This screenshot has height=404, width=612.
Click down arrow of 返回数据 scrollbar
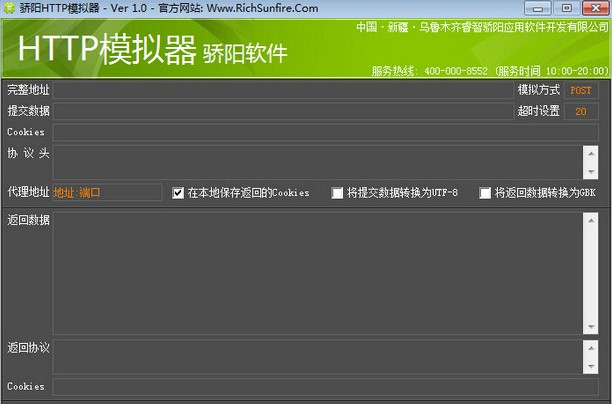coord(591,326)
